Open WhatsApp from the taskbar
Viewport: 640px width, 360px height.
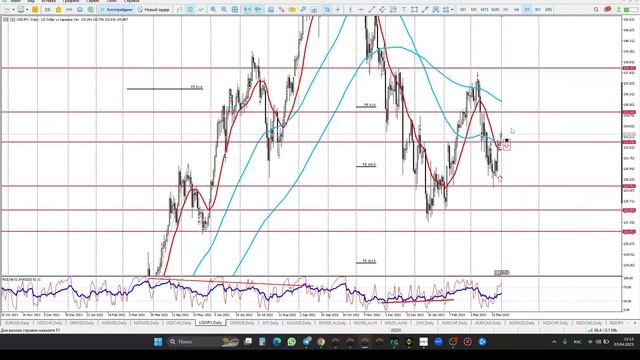coord(291,342)
